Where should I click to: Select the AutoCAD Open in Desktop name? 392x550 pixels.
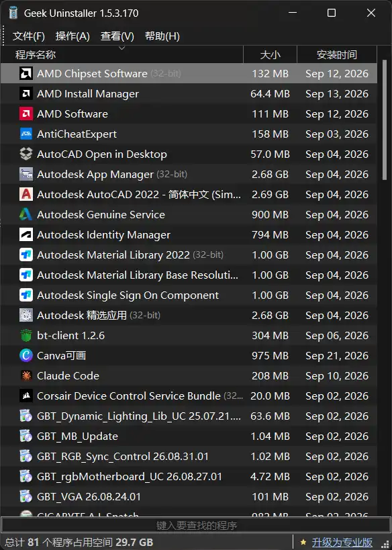pyautogui.click(x=102, y=154)
